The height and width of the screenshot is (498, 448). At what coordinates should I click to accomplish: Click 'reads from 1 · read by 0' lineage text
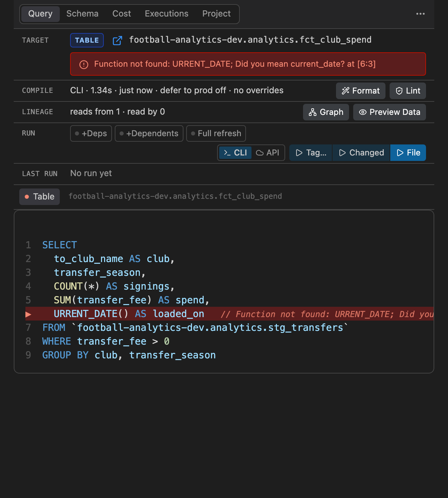coord(117,112)
